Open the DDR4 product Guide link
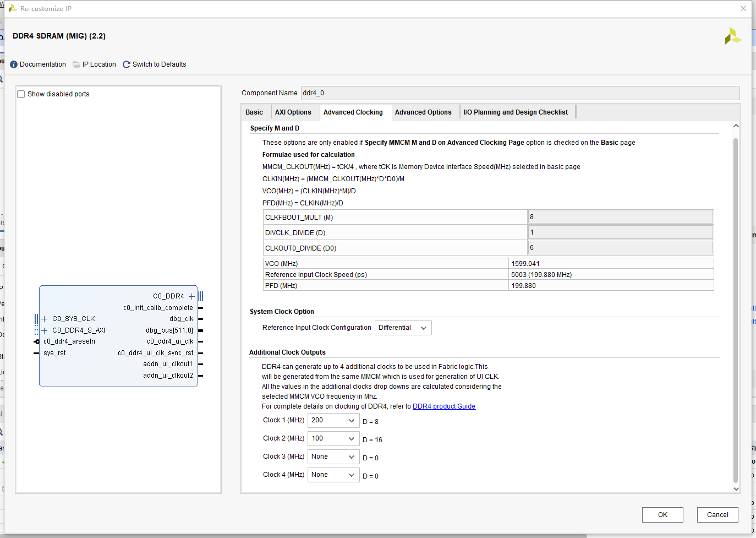 pos(444,406)
